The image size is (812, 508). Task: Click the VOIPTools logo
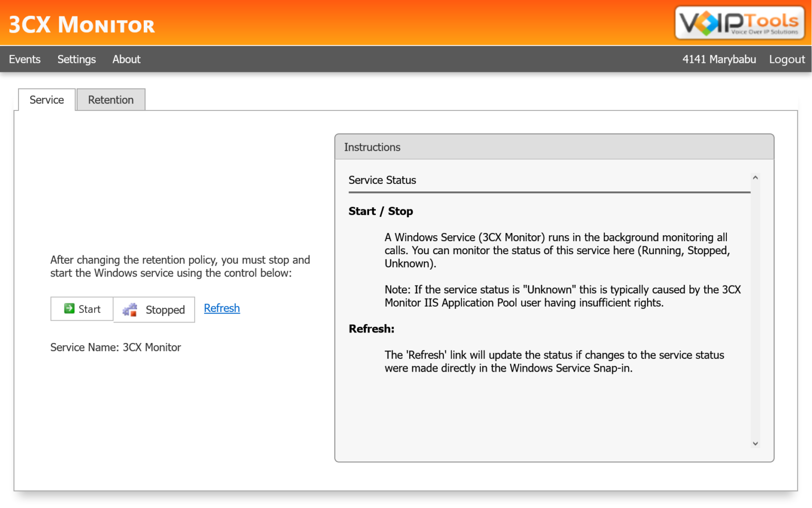[738, 22]
